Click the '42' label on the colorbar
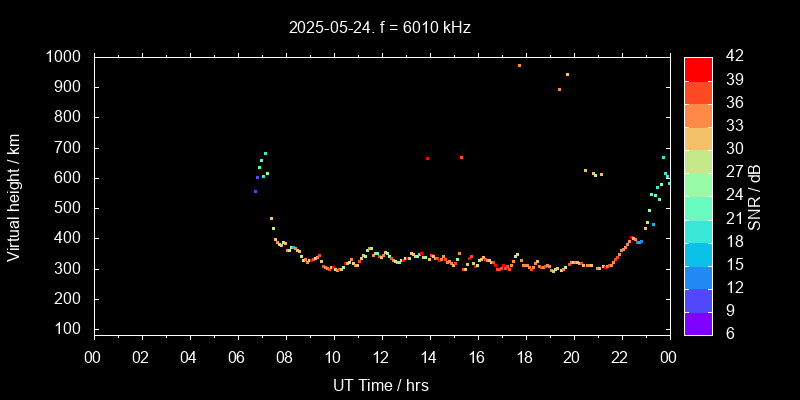 click(731, 57)
